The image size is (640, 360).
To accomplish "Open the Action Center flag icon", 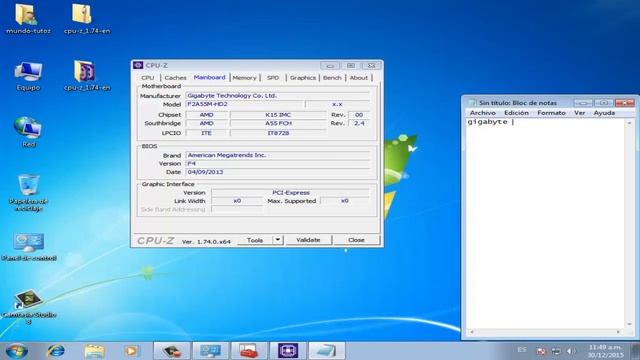I will [541, 351].
